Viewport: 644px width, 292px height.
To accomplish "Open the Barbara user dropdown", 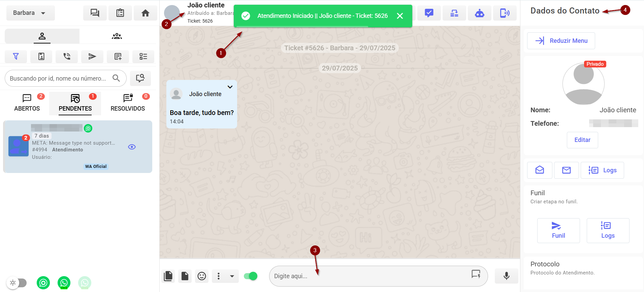I will 30,13.
